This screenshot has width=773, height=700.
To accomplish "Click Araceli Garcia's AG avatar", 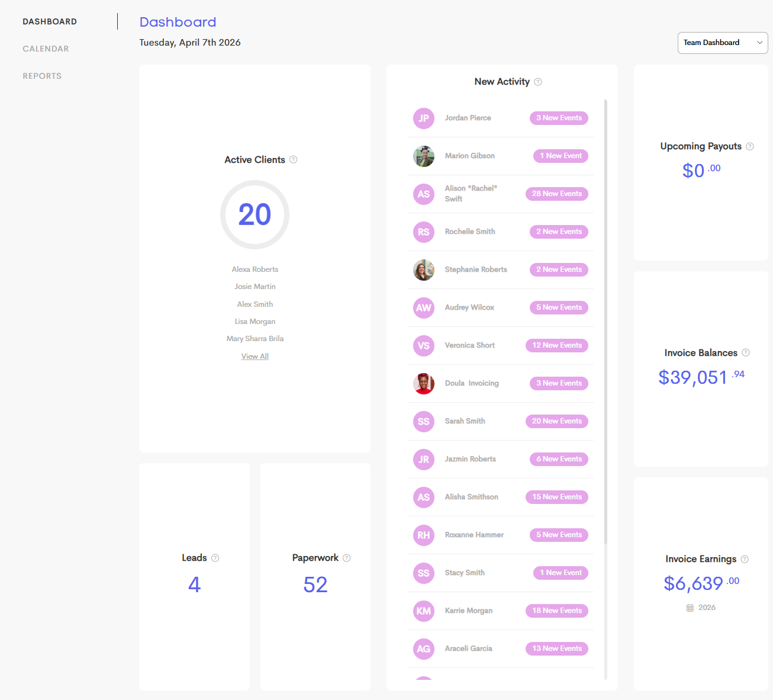I will pos(424,649).
